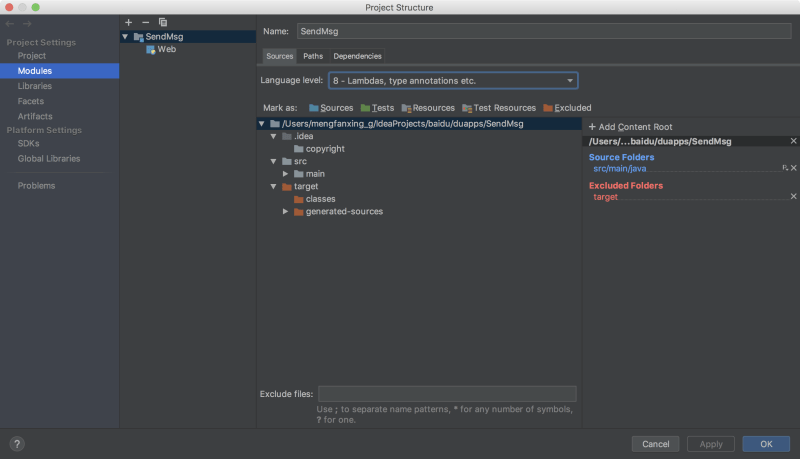This screenshot has width=800, height=459.
Task: Select the classes folder under target
Action: pos(315,199)
